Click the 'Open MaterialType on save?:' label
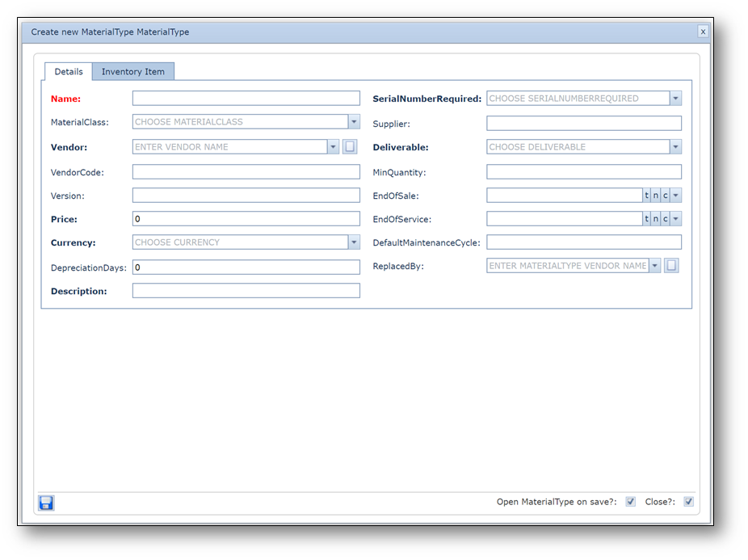Image resolution: width=748 pixels, height=560 pixels. [557, 502]
